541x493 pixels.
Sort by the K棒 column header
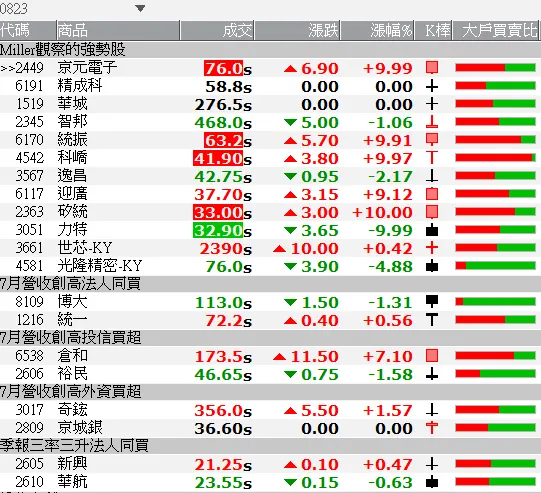coord(433,31)
